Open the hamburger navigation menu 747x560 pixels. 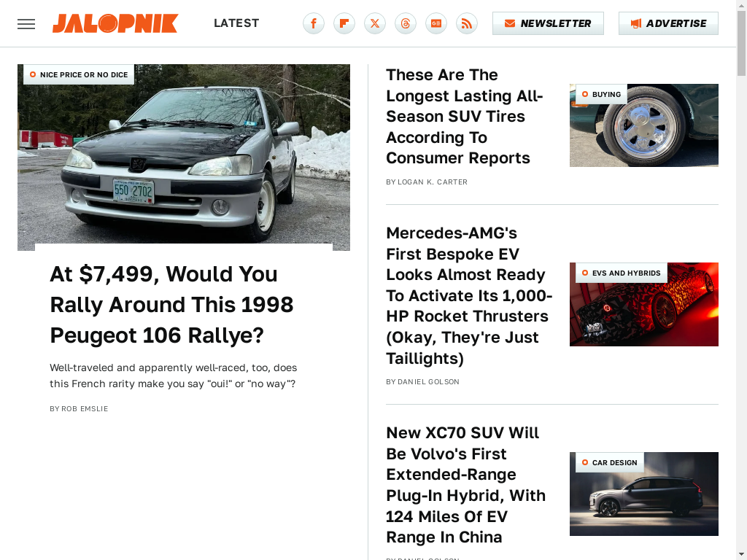coord(26,24)
